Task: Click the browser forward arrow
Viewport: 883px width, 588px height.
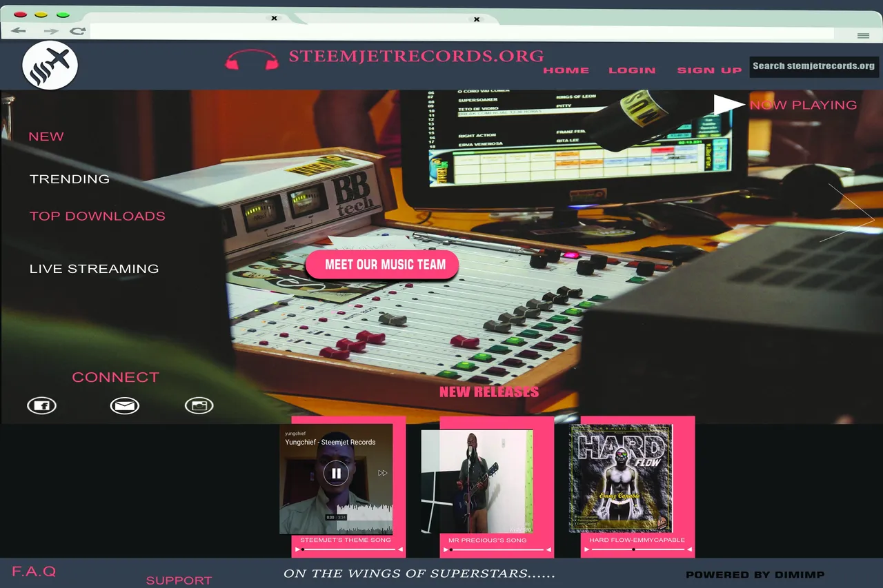Action: click(50, 31)
